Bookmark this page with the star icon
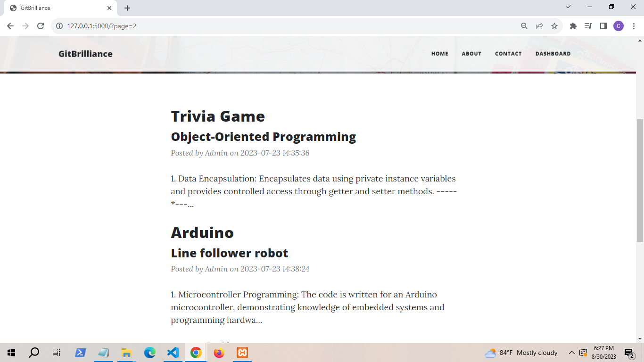The image size is (644, 362). click(x=554, y=26)
